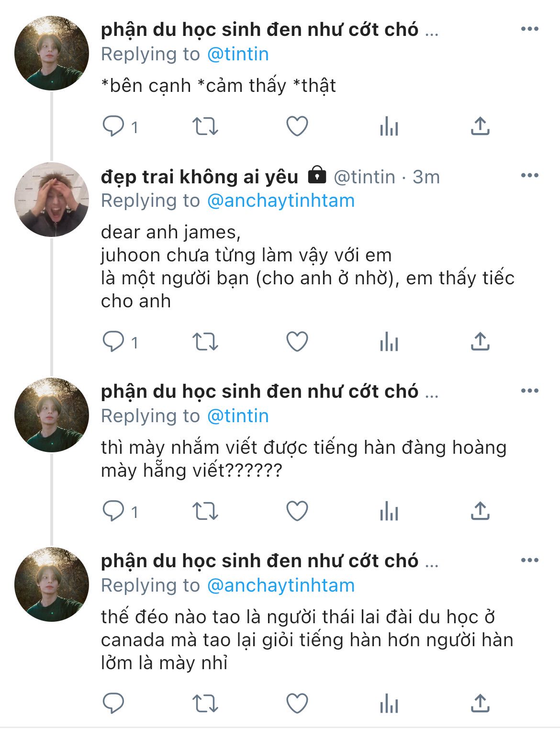Viewport: 560px width, 729px height.
Task: Share the "dear anh james" tweet
Action: 480,342
